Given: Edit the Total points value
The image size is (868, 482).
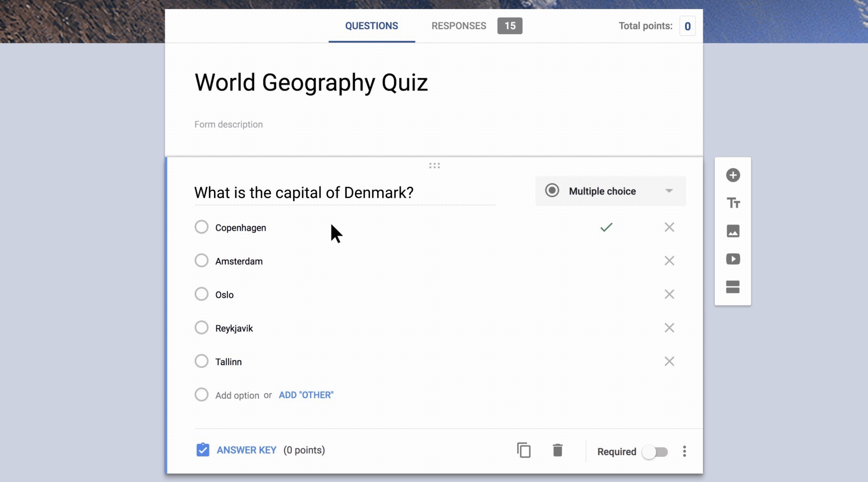Looking at the screenshot, I should tap(688, 26).
